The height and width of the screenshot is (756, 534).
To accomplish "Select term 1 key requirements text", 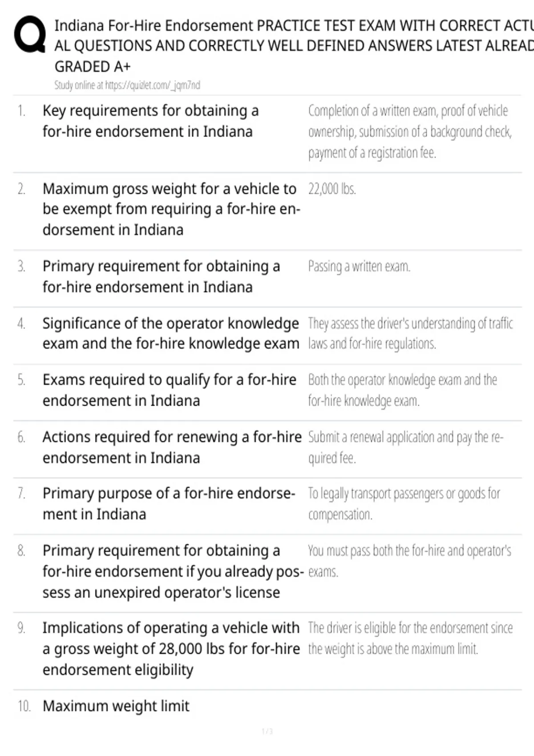I will [x=150, y=121].
